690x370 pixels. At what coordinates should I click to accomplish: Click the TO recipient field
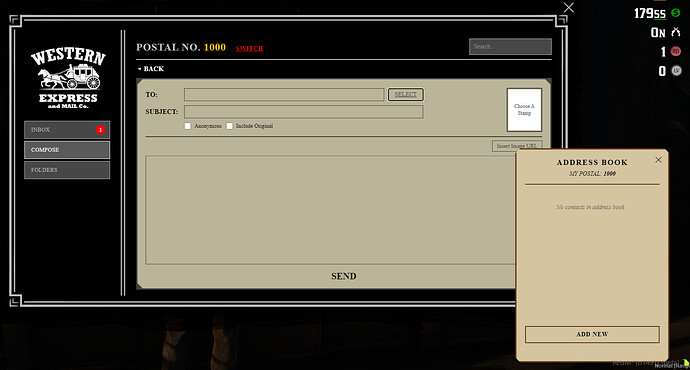(284, 95)
